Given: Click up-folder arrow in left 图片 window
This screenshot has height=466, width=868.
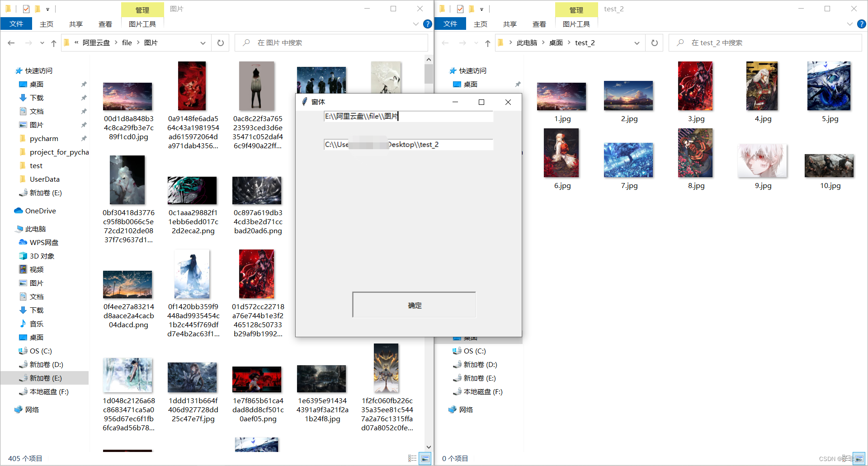Looking at the screenshot, I should pos(54,43).
